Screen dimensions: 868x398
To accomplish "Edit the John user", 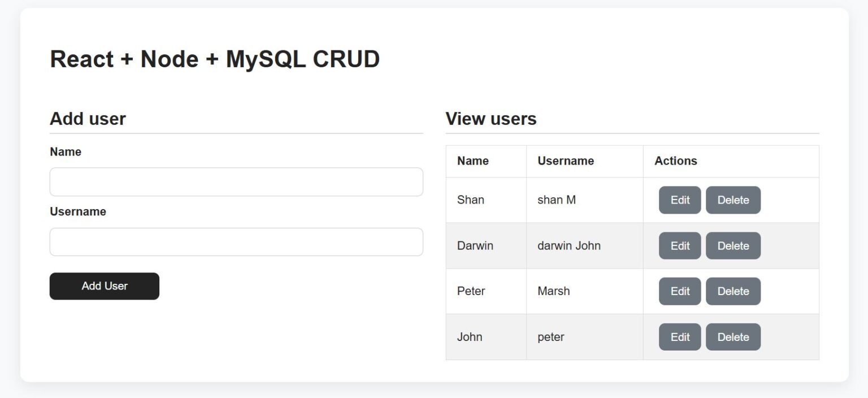I will coord(680,337).
